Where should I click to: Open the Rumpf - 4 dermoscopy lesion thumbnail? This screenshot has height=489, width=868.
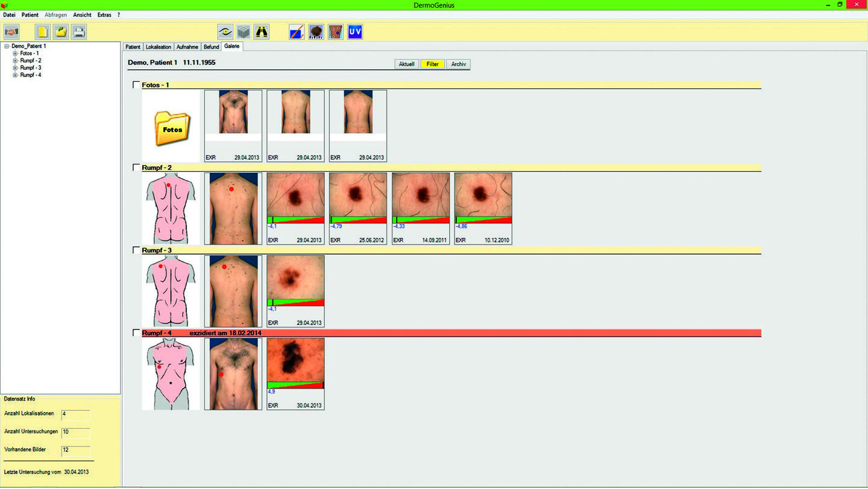[x=295, y=360]
